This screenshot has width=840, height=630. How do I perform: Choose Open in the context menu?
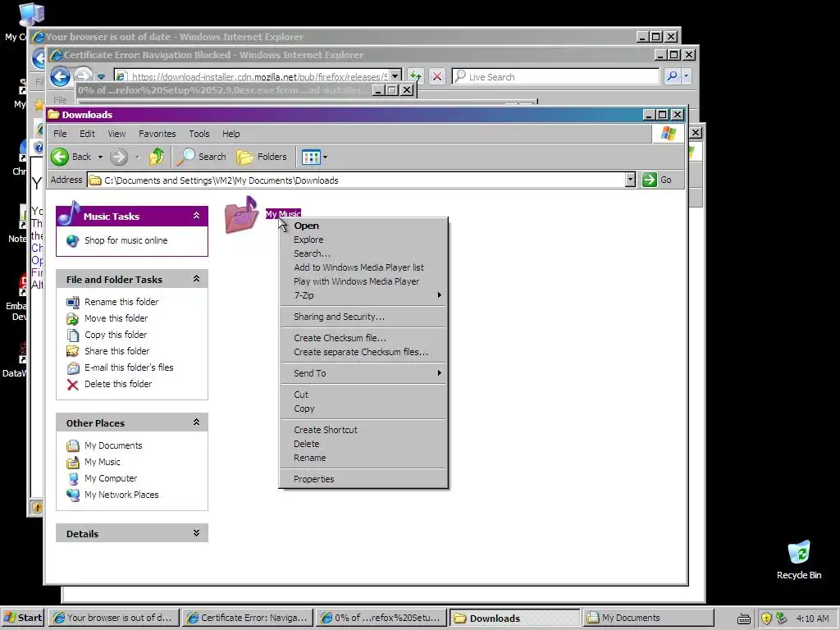pos(363,226)
